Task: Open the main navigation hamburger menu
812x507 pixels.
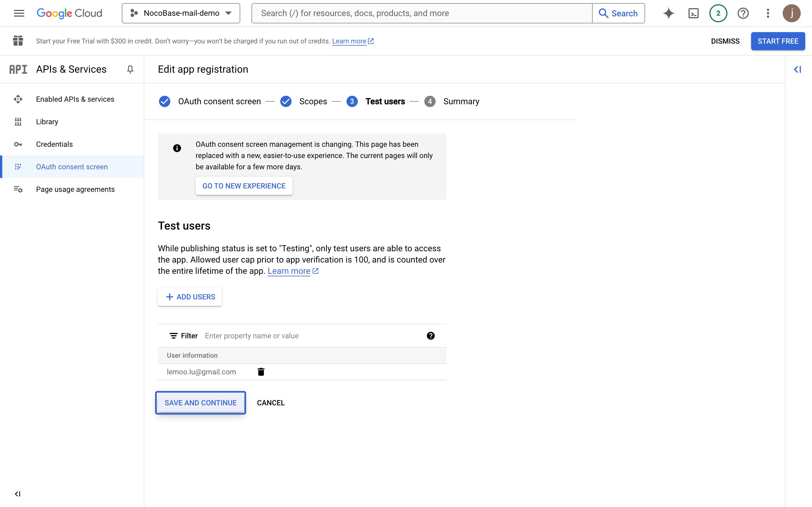Action: (19, 13)
